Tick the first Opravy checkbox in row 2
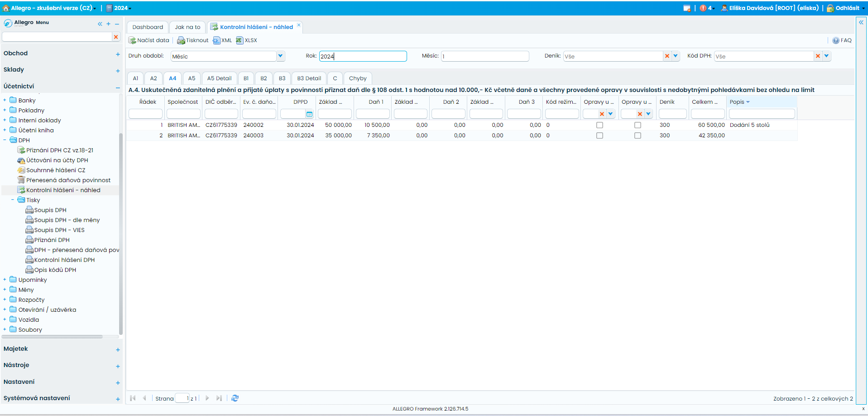Screen dimensions: 868x416 [x=599, y=135]
